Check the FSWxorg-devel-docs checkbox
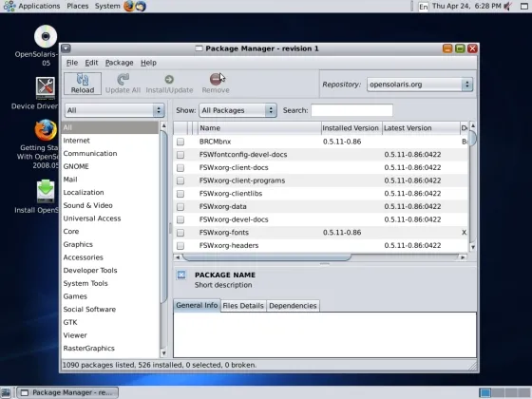This screenshot has height=399, width=532. [180, 219]
